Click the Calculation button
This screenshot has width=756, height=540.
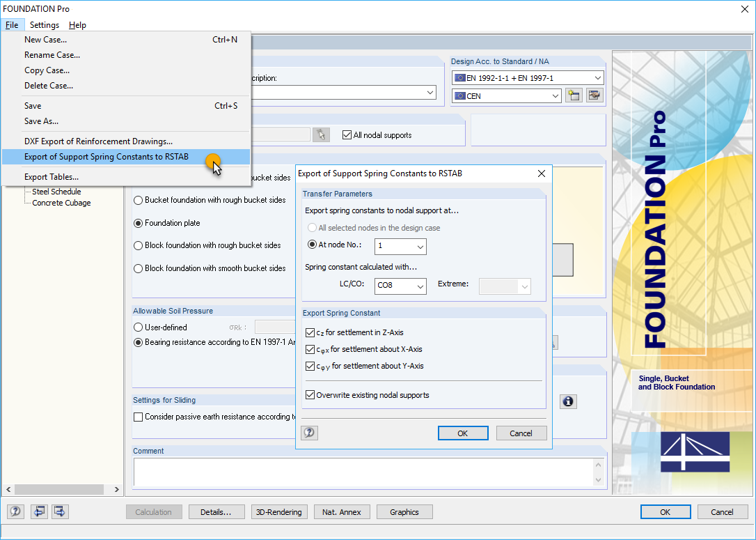154,512
